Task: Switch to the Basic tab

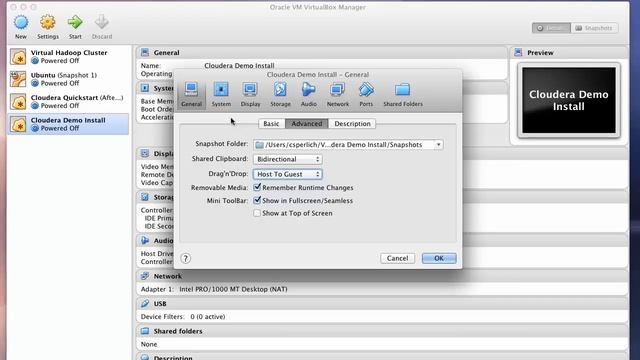Action: coord(271,124)
